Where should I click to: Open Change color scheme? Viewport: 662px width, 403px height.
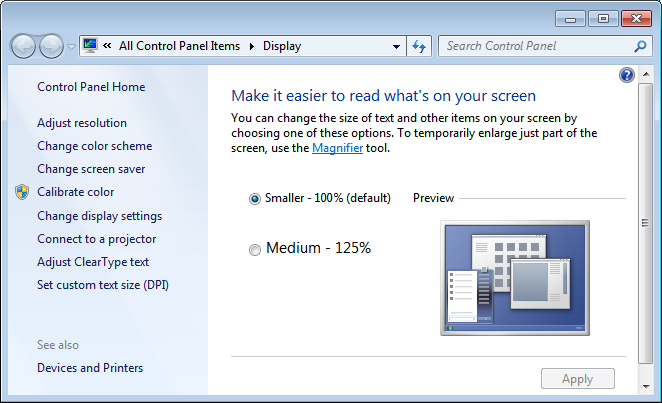(95, 146)
